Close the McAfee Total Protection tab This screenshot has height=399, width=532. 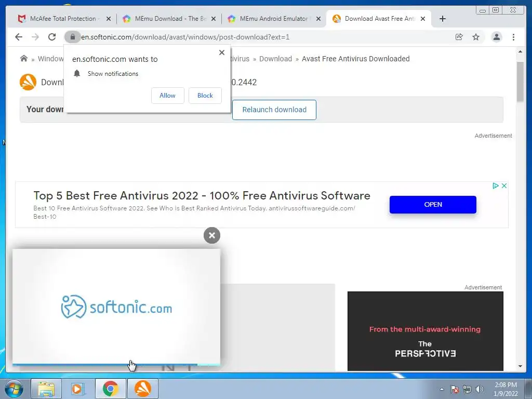[x=109, y=19]
